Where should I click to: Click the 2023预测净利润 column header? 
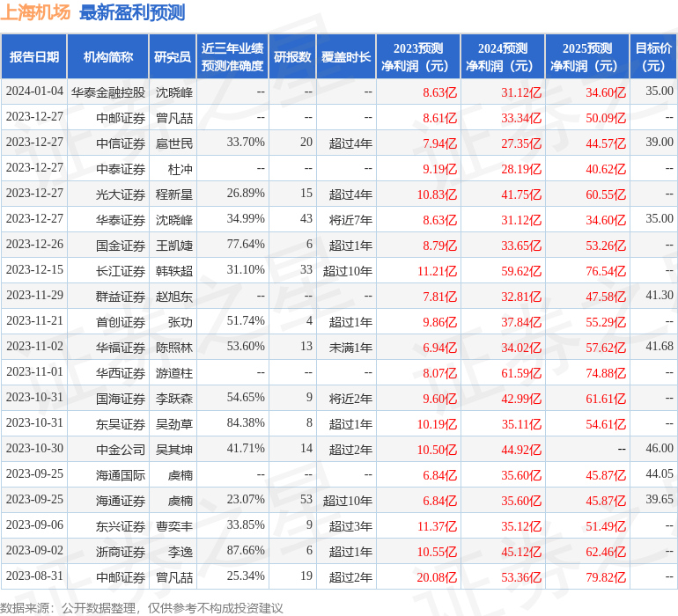(418, 56)
